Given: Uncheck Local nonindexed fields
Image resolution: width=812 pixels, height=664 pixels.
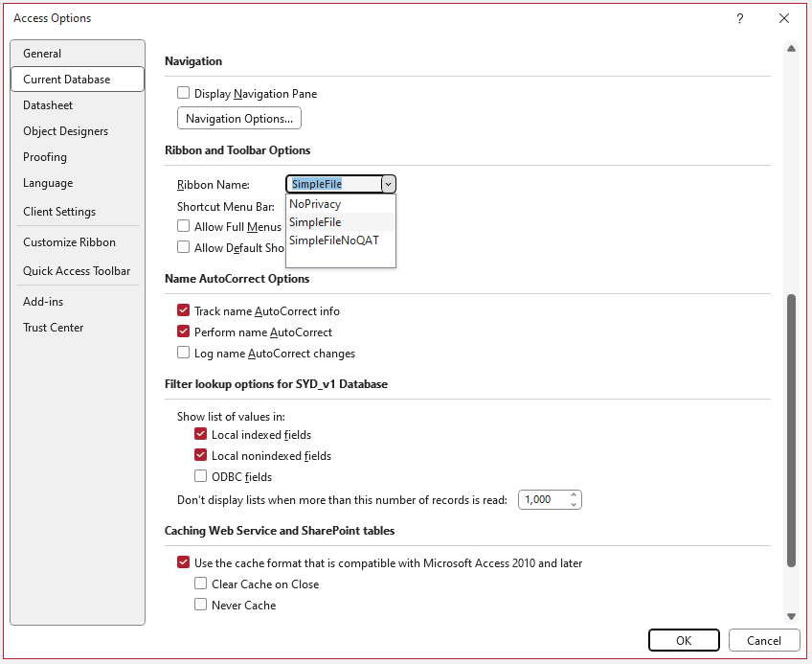Looking at the screenshot, I should [x=200, y=455].
